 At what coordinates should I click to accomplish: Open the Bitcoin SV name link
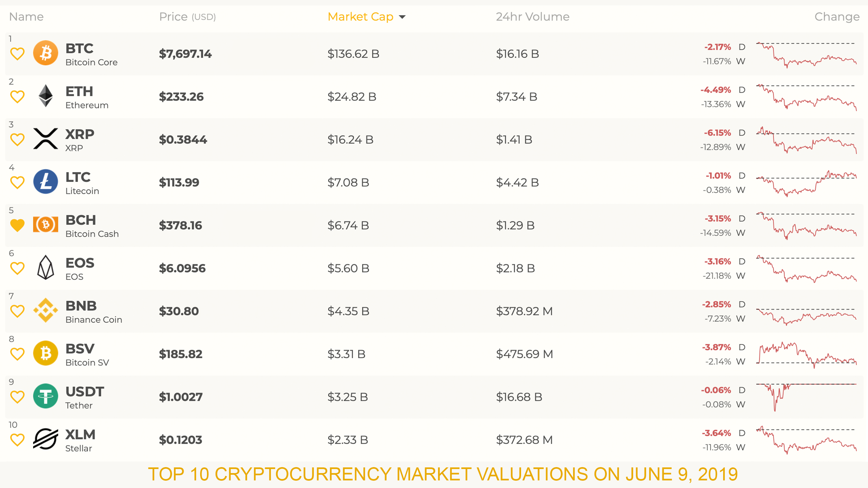click(x=87, y=362)
